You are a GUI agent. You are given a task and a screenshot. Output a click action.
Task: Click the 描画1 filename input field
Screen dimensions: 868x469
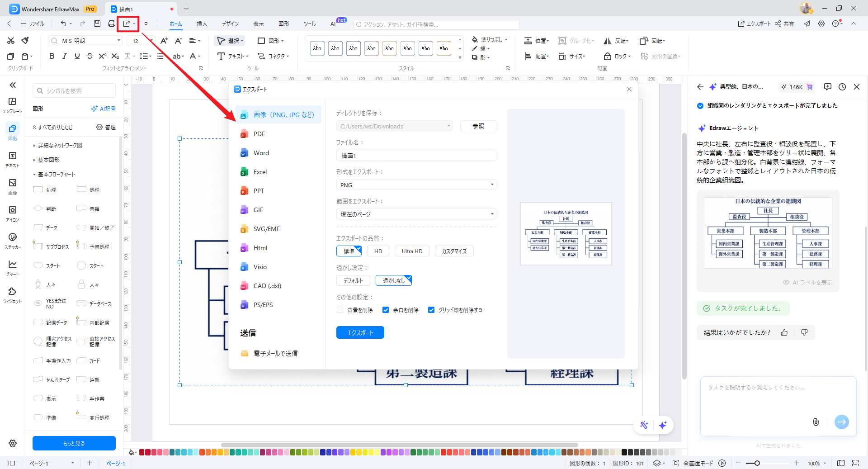(x=416, y=155)
